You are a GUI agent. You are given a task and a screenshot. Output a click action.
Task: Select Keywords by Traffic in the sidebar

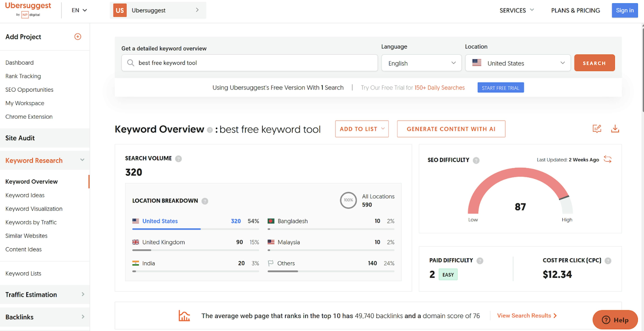[x=31, y=222]
